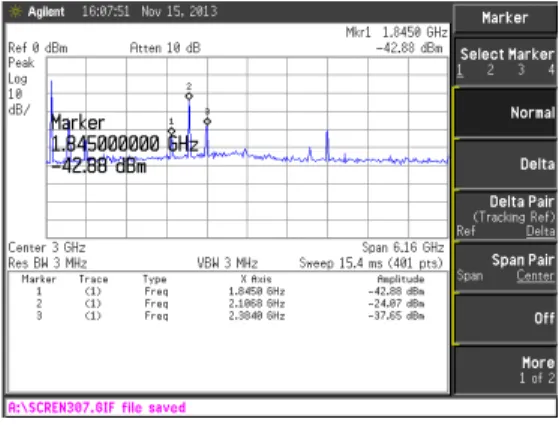Click the Type column header
The image size is (559, 425).
coord(155,279)
